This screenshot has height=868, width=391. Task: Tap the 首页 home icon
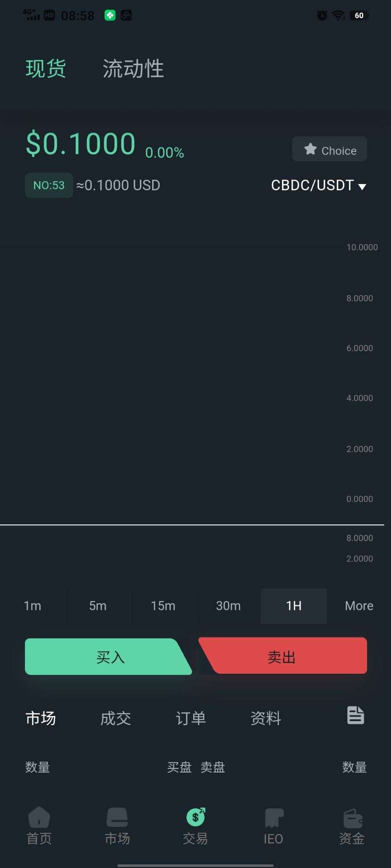pos(39,817)
